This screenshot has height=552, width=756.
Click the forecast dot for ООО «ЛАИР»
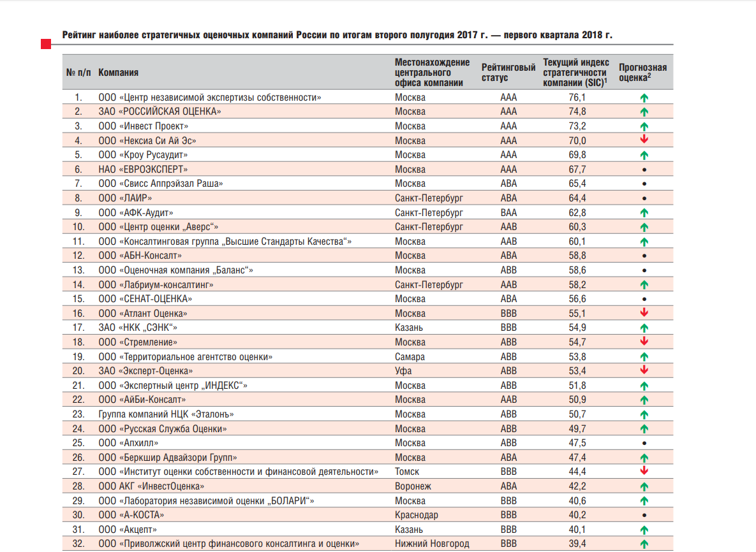[644, 198]
